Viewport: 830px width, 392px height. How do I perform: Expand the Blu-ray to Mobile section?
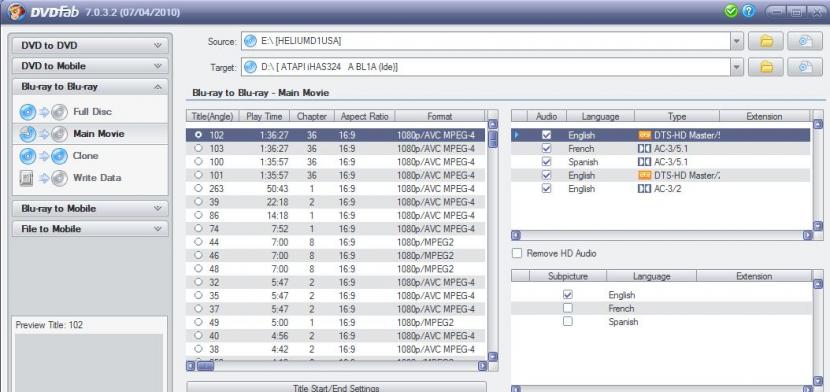91,208
